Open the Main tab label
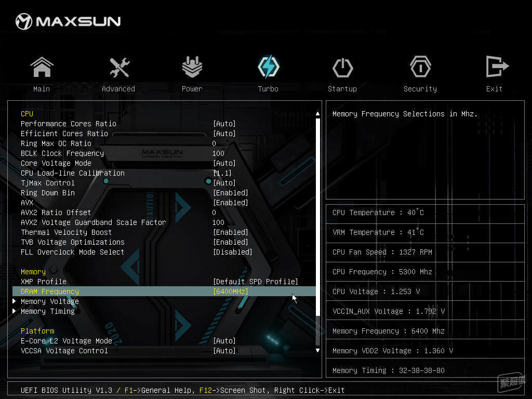This screenshot has height=399, width=532. click(42, 89)
